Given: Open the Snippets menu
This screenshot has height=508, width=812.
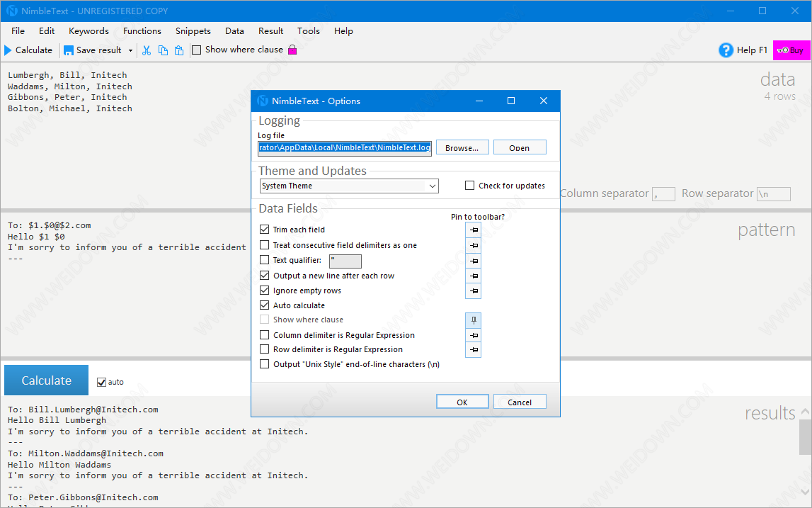Looking at the screenshot, I should point(193,31).
